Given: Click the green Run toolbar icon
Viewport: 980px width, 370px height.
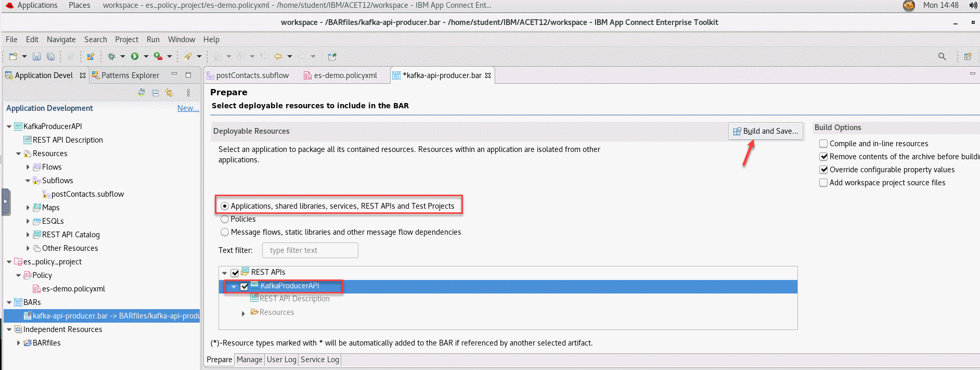Looking at the screenshot, I should (135, 56).
